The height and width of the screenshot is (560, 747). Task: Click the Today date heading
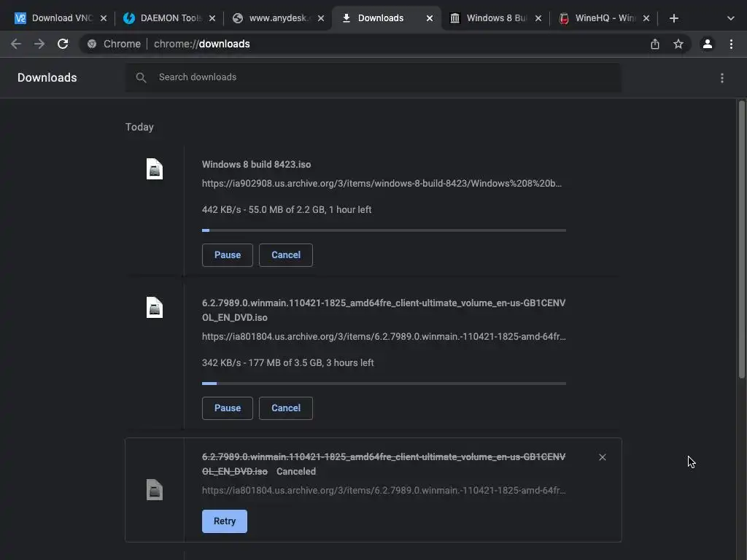tap(139, 127)
